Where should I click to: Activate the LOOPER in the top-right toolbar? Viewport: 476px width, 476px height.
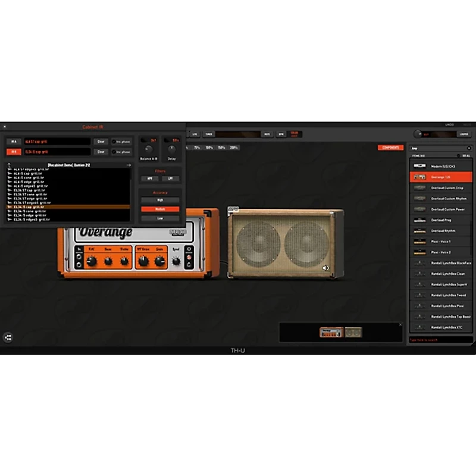point(465,134)
